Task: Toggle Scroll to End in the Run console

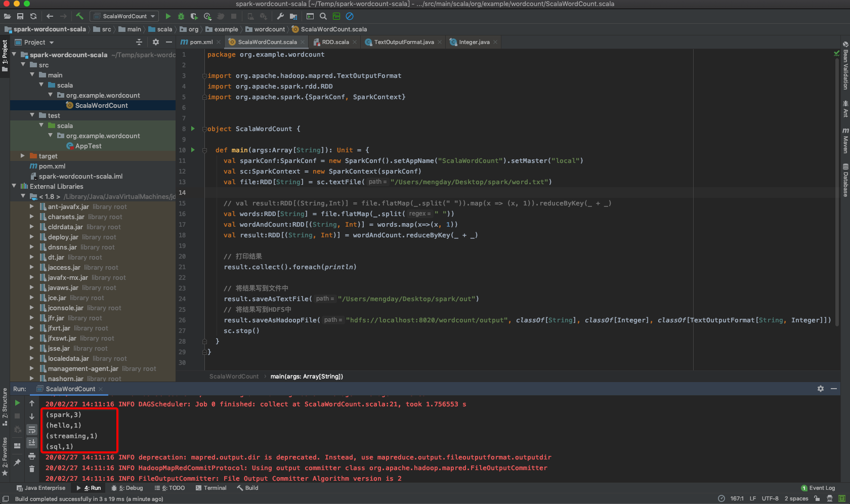Action: [32, 442]
